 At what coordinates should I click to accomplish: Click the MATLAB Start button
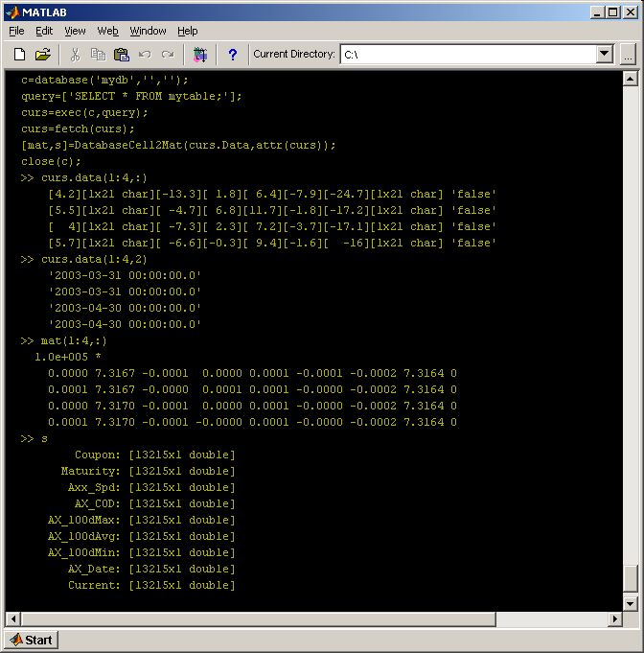[32, 640]
